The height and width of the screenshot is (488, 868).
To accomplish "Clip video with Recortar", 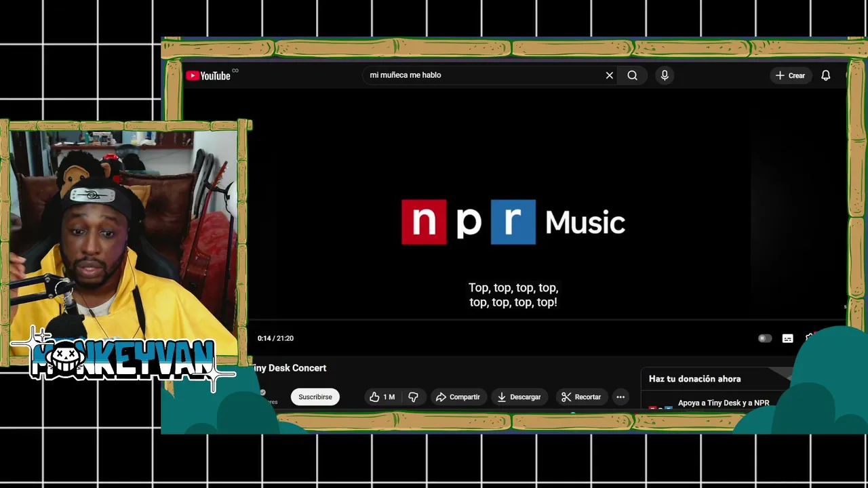I will (581, 396).
